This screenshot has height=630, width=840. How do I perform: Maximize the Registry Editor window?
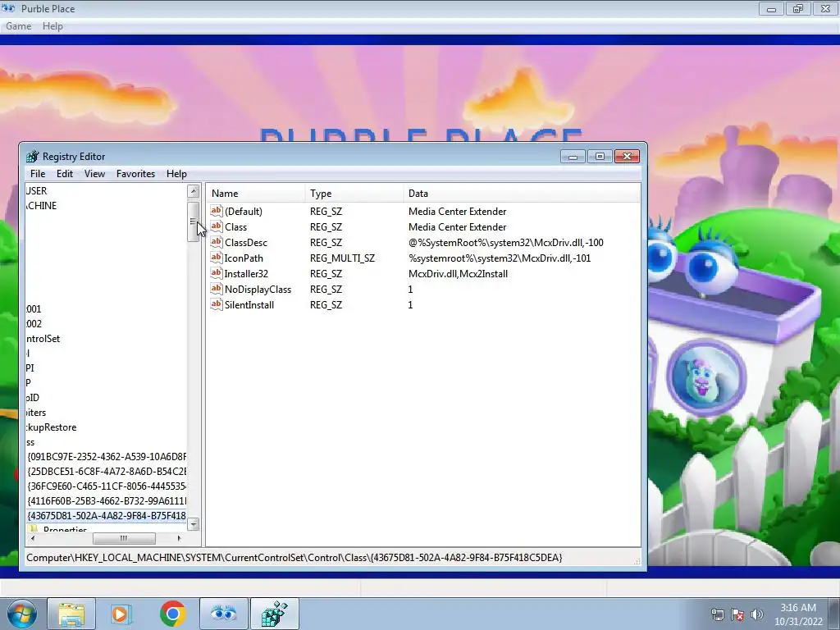(x=600, y=157)
